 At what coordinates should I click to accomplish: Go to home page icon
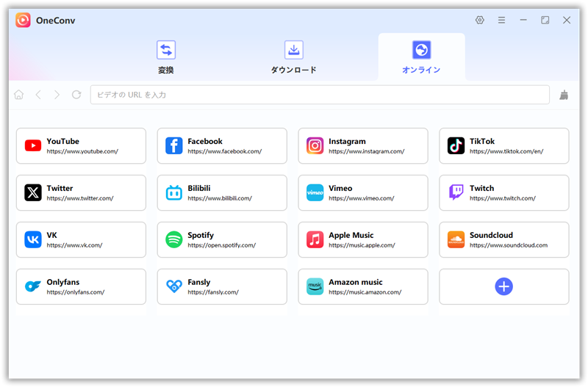point(19,95)
